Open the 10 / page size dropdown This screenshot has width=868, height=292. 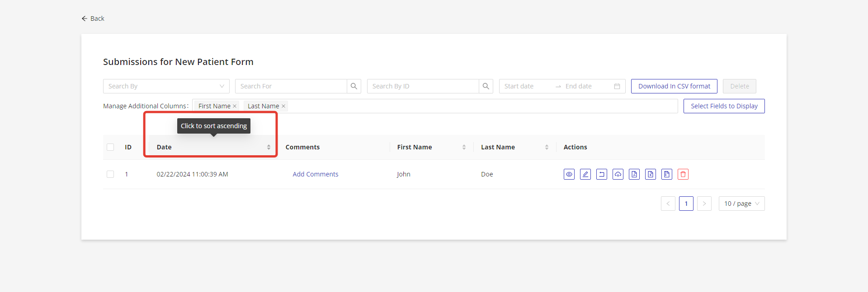tap(741, 204)
